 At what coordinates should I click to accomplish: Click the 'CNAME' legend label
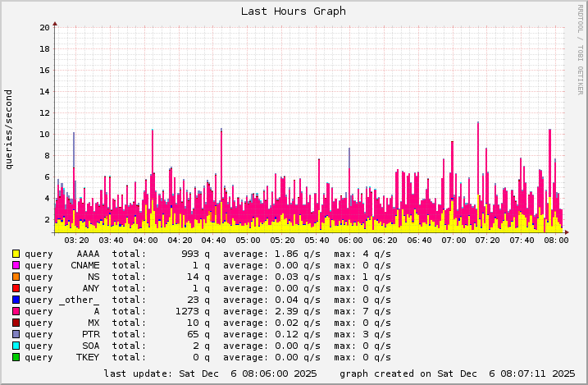pos(85,265)
